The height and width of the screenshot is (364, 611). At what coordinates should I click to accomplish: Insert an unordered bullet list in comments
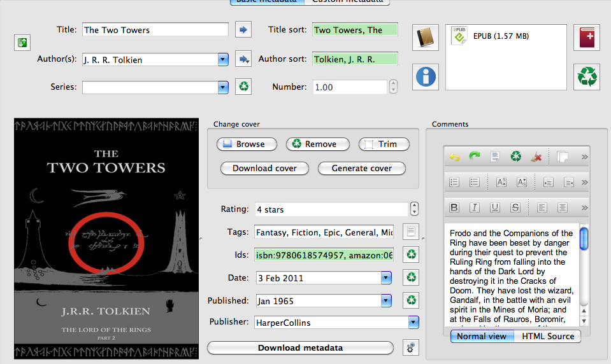tap(474, 182)
